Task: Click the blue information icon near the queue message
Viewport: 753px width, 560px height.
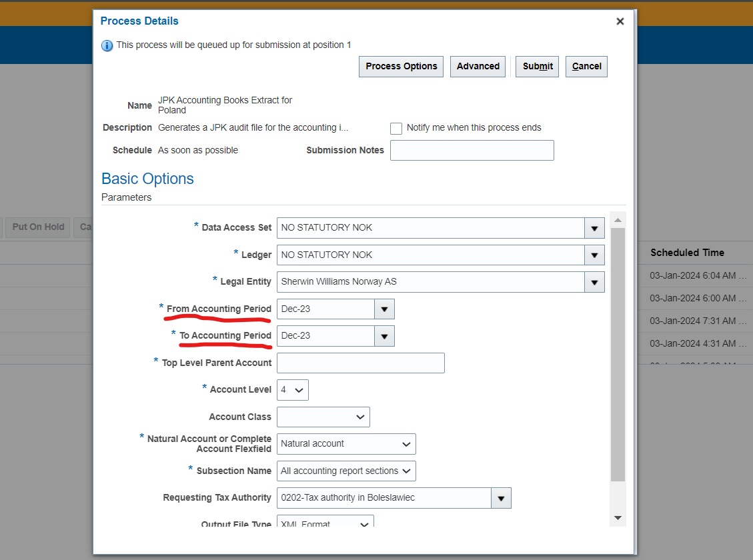Action: 107,45
